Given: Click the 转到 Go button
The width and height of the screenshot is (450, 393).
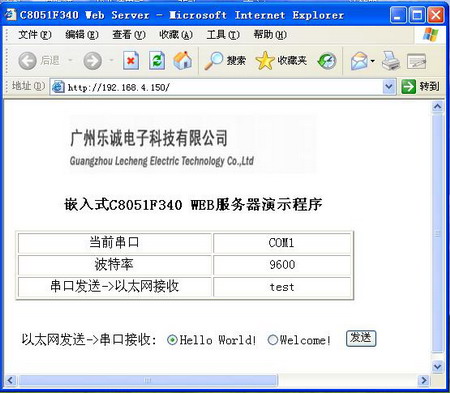Looking at the screenshot, I should tap(420, 87).
